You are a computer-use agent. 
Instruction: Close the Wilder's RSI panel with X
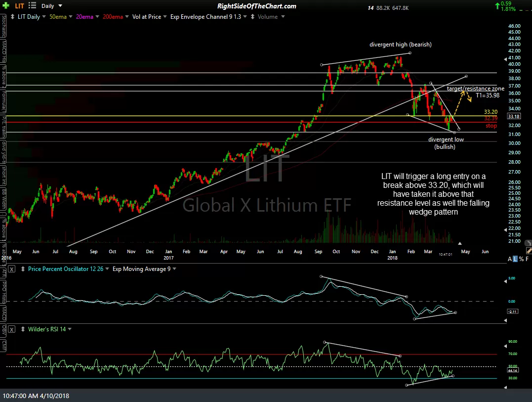pos(11,329)
